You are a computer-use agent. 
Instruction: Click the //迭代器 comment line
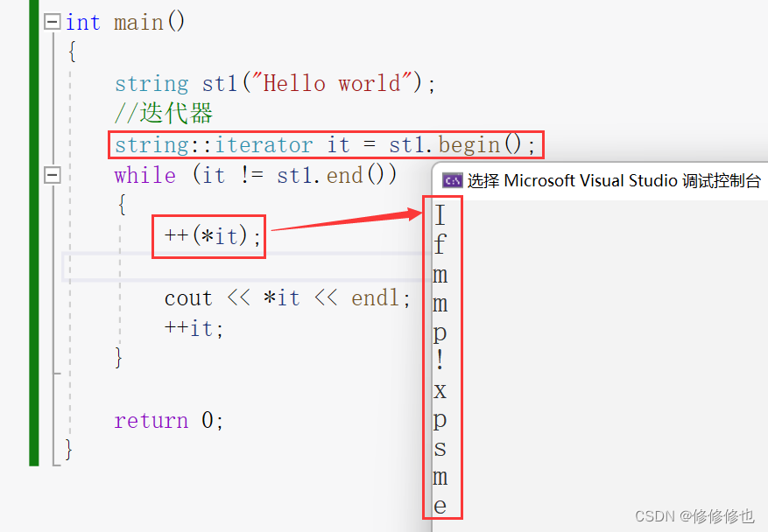[x=163, y=114]
